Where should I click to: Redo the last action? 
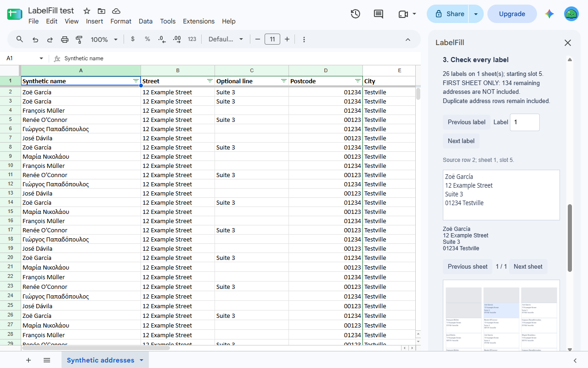(x=50, y=40)
